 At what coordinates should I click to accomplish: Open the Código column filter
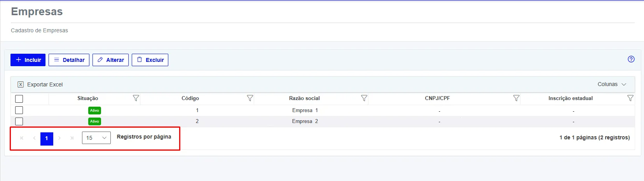(x=250, y=98)
